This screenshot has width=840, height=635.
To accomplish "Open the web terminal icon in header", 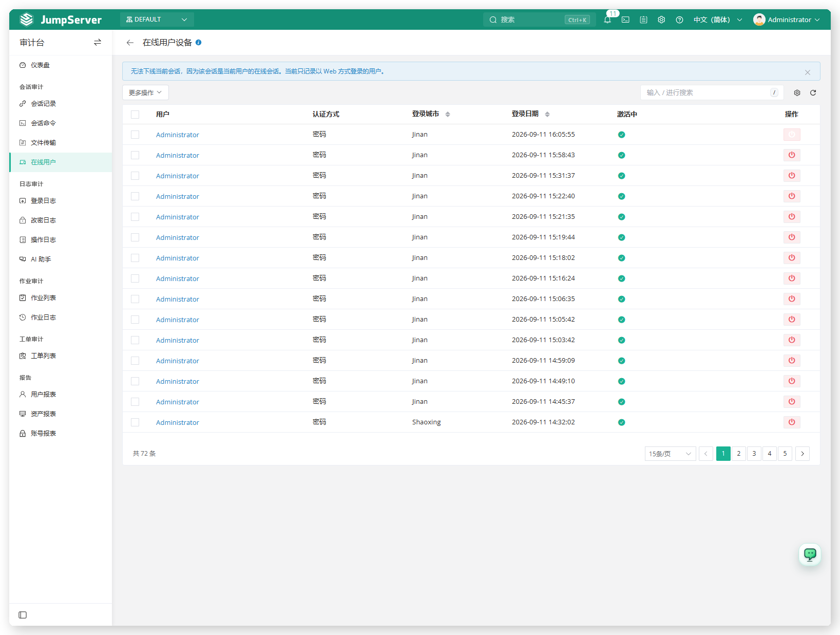I will pyautogui.click(x=625, y=20).
